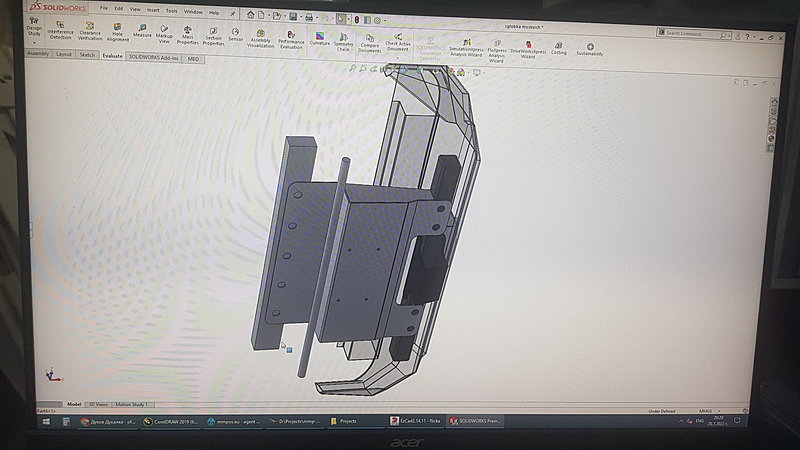Select the Measure tool
Viewport: 800px width, 450px height.
point(142,31)
